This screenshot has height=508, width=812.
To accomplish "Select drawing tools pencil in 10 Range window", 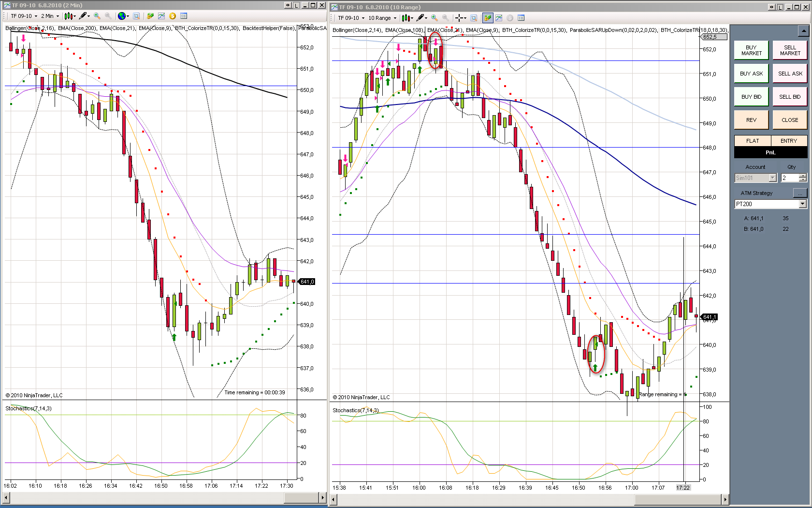I will [x=422, y=18].
